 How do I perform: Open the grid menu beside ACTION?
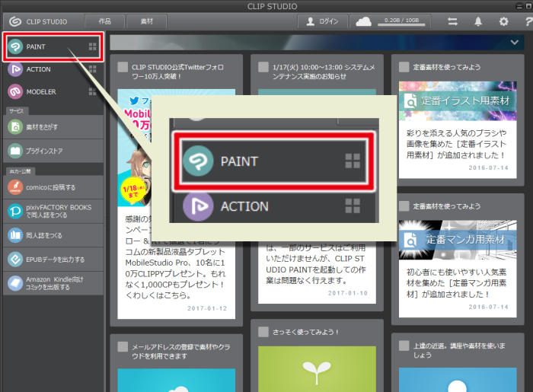(x=92, y=69)
